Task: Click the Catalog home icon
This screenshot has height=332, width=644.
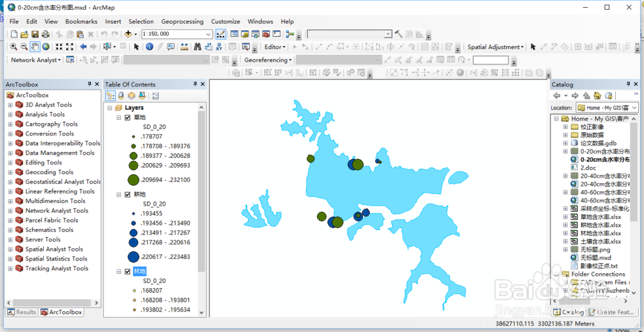Action: click(x=597, y=95)
